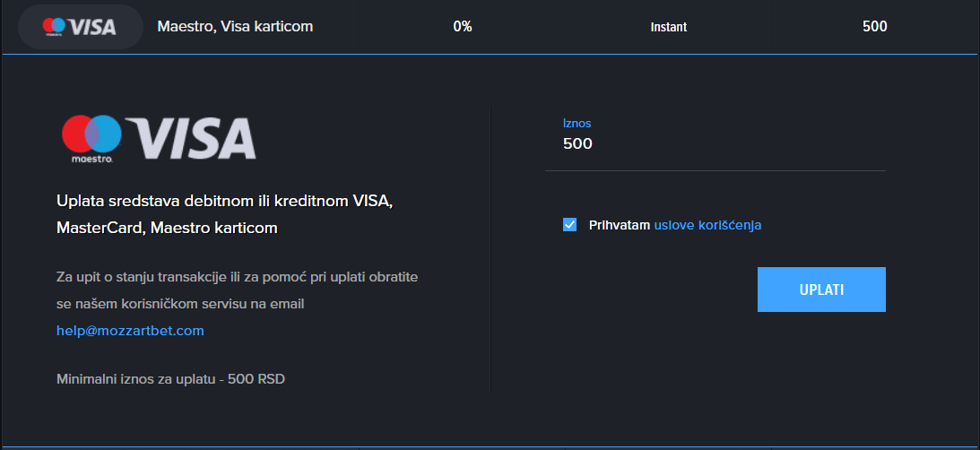Collapse the Maestro, Visa karticom row

coord(490,27)
